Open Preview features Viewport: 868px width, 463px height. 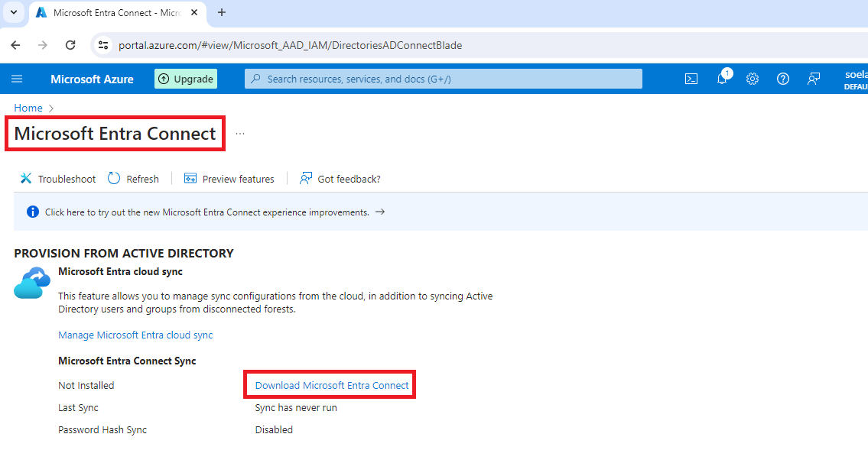(229, 179)
